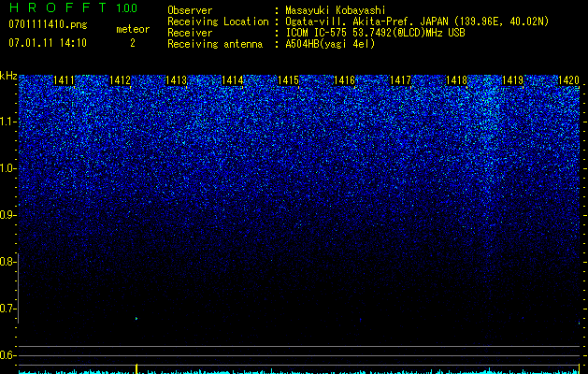Click the gray vertical range bar at left axis
The height and width of the screenshot is (374, 588).
(19, 288)
